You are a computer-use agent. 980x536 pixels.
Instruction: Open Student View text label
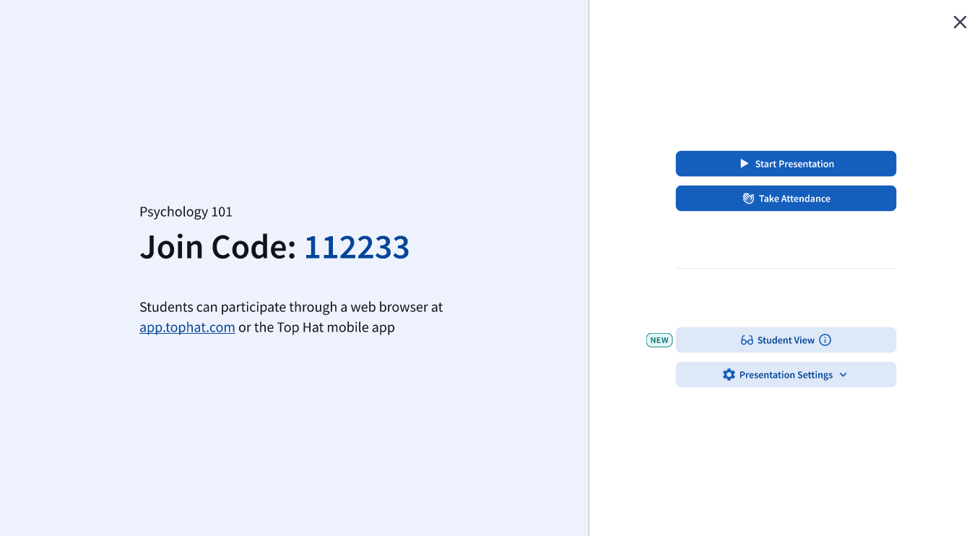786,340
